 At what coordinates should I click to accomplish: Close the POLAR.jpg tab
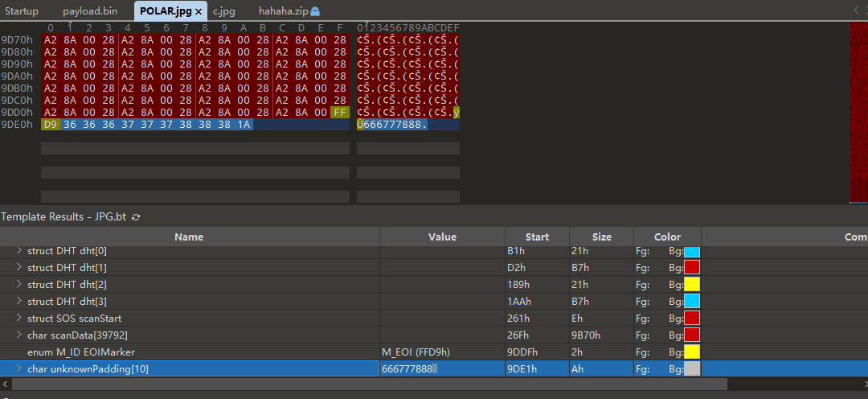click(x=199, y=11)
